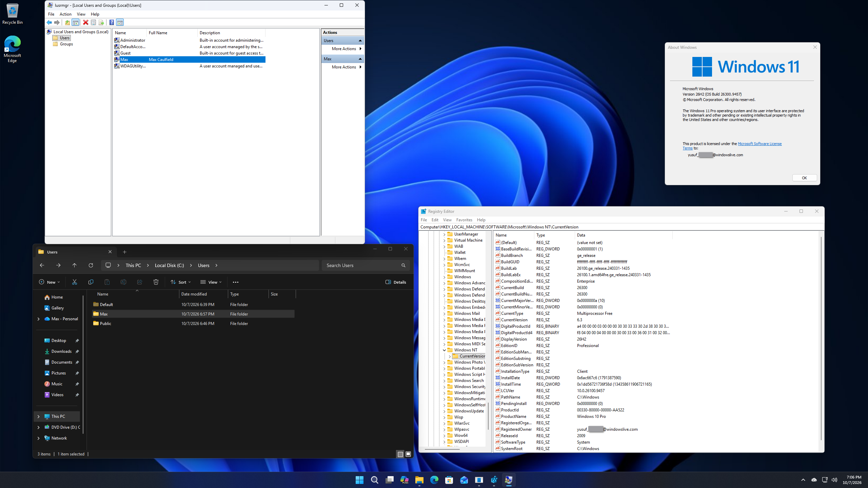Image resolution: width=868 pixels, height=488 pixels.
Task: Expand the This PC node in File Explorer sidebar
Action: click(x=38, y=416)
